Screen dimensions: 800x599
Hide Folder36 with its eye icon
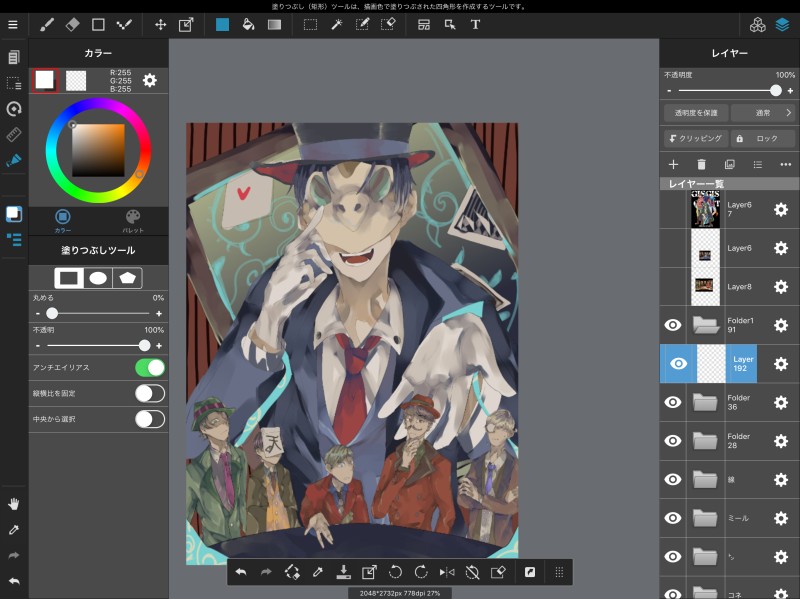click(x=673, y=402)
